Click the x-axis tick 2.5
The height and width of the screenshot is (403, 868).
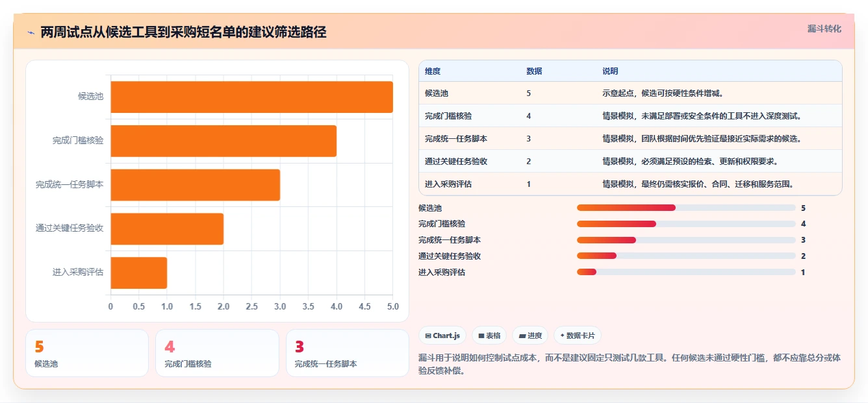(x=251, y=306)
